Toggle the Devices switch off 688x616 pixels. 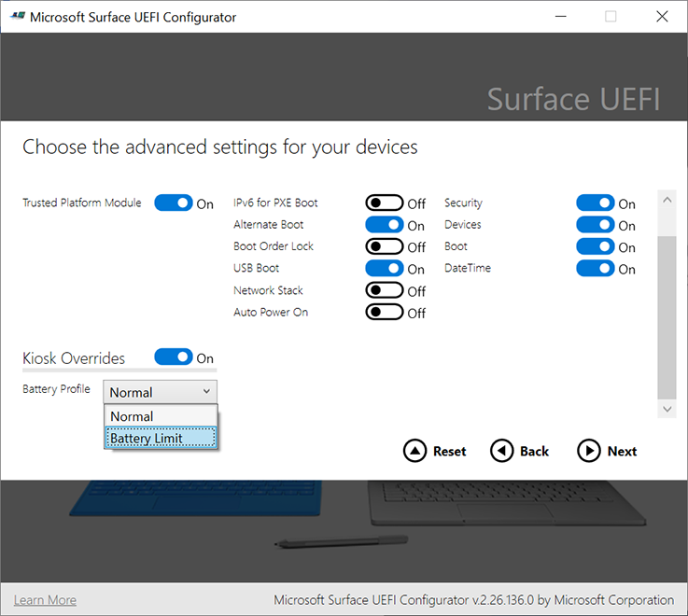click(x=595, y=225)
